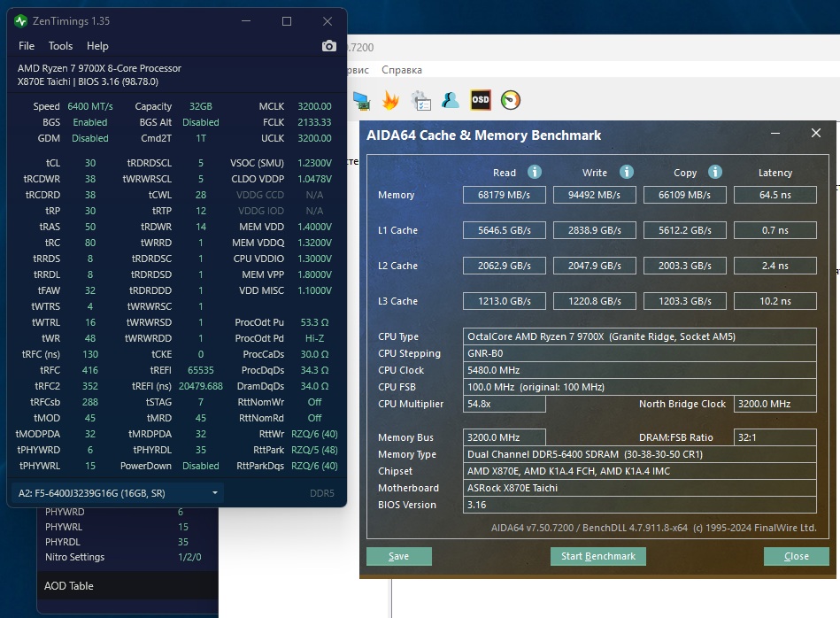Open the ZenTimings Help menu
The height and width of the screenshot is (618, 840).
pyautogui.click(x=97, y=46)
